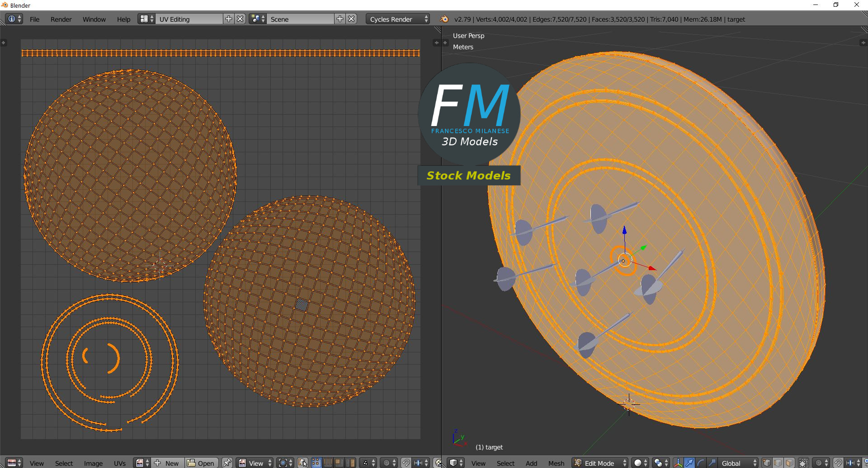Screen dimensions: 868x468
Task: Select edge select mode in 3D view header
Action: (778, 463)
